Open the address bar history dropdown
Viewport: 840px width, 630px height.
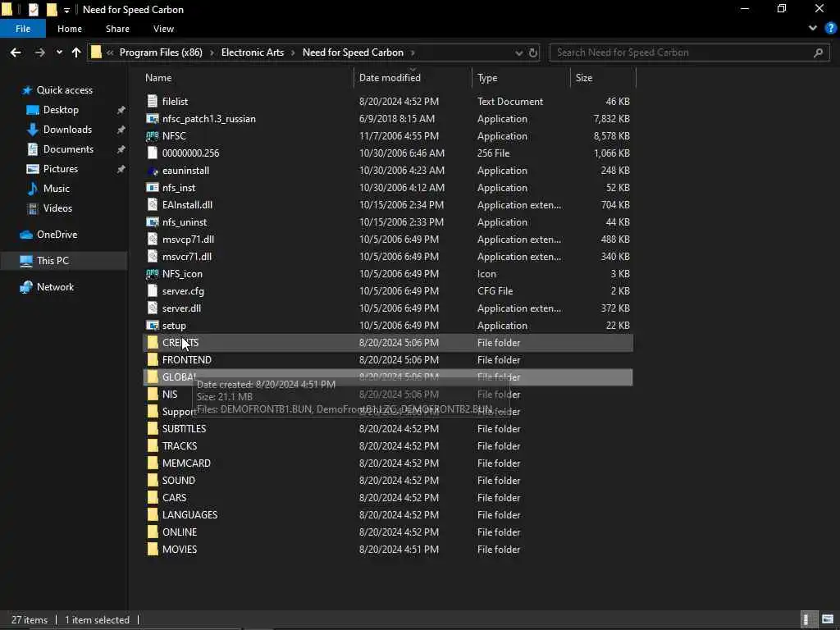point(518,52)
